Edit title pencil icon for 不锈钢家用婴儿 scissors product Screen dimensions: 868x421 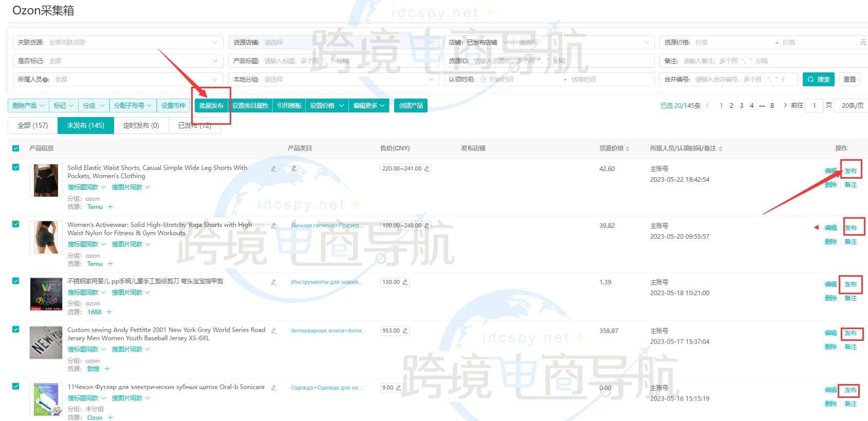pyautogui.click(x=273, y=282)
